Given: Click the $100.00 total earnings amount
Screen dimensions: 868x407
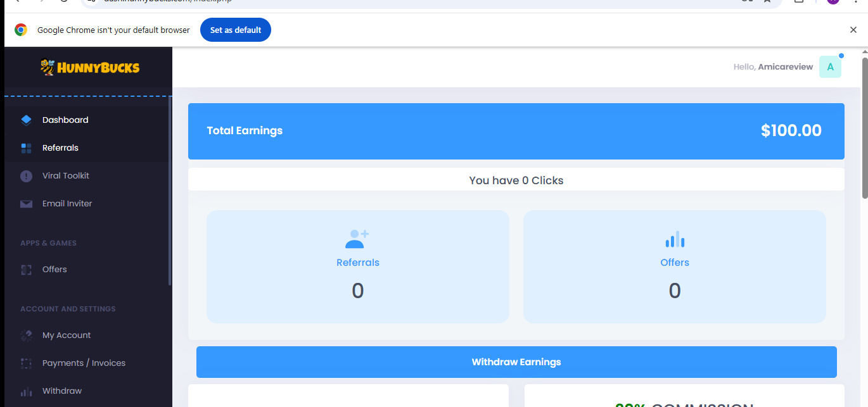Looking at the screenshot, I should coord(791,131).
